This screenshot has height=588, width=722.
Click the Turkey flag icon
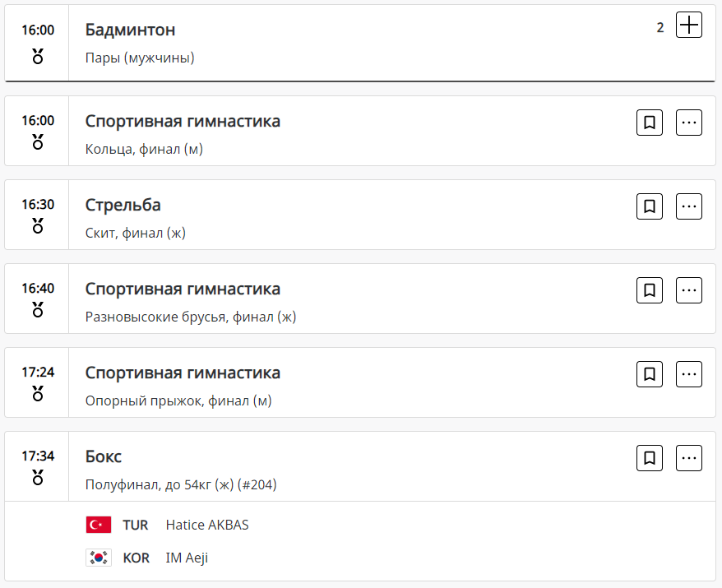pos(99,525)
